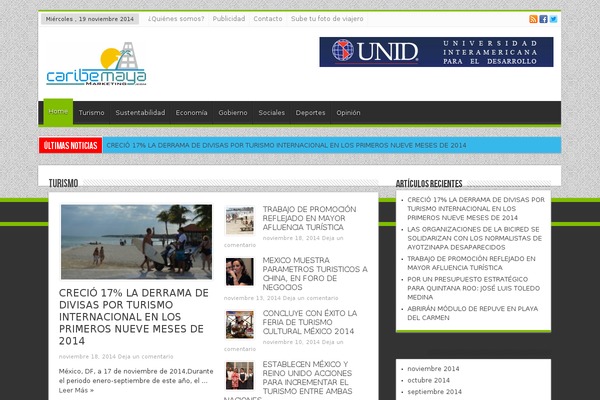Open the Gobierno menu section
Viewport: 600px width, 400px height.
233,113
